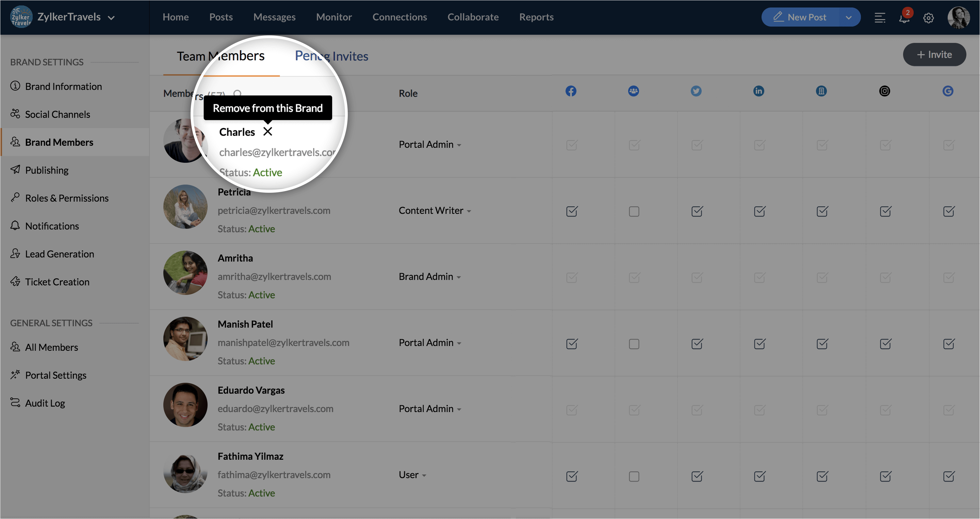The width and height of the screenshot is (980, 519).
Task: Go to the Monitor page
Action: point(333,17)
